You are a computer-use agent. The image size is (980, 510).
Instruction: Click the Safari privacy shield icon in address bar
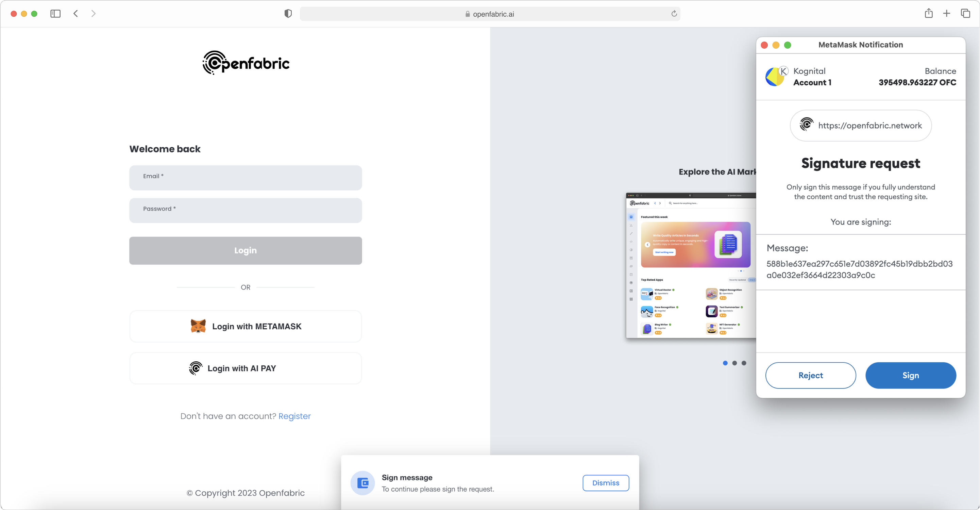pos(287,14)
